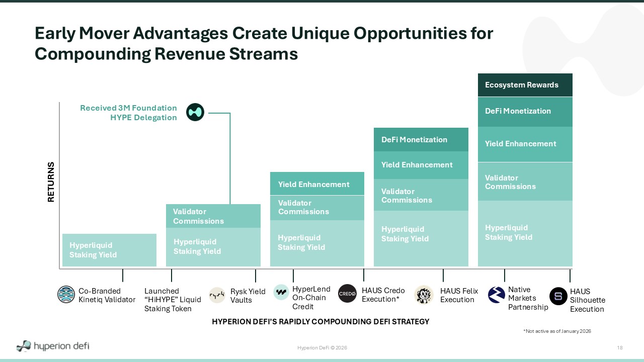Click the Native Markets Partnership logo
This screenshot has width=644, height=362.
click(x=497, y=295)
